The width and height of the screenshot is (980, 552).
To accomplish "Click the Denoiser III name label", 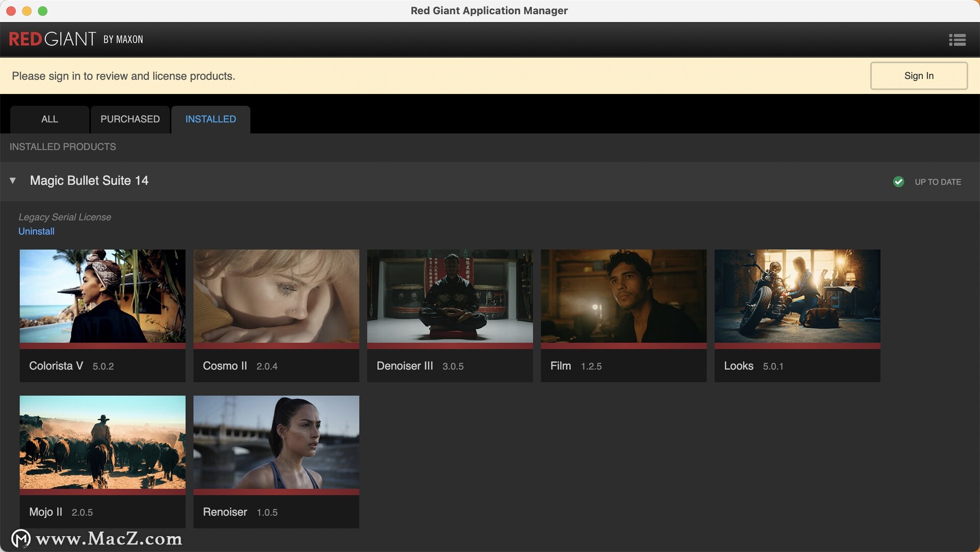I will tap(405, 366).
